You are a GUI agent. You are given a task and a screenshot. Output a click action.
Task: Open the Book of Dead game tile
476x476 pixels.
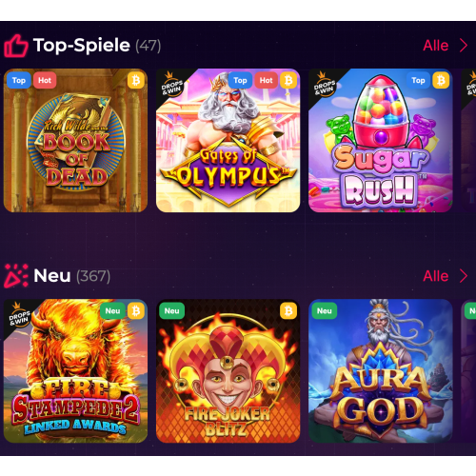[75, 141]
